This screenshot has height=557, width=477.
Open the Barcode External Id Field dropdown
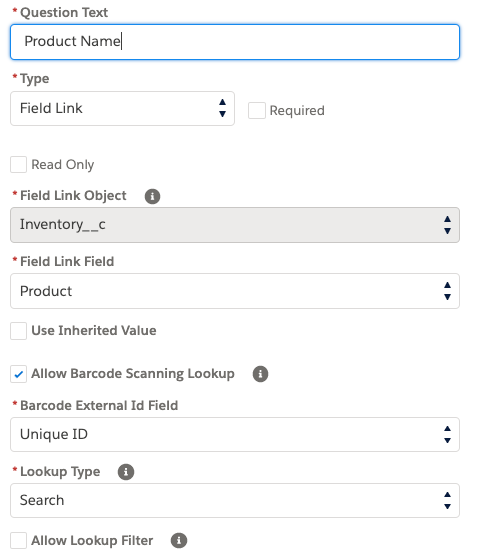pos(235,435)
